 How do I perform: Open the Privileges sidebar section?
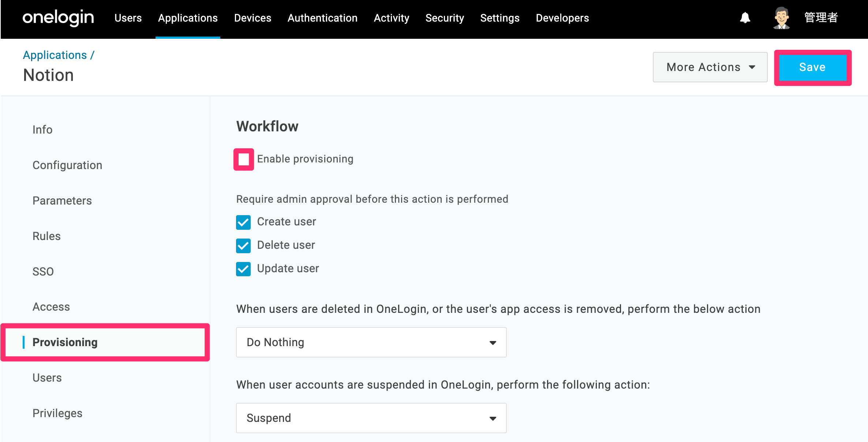click(57, 413)
